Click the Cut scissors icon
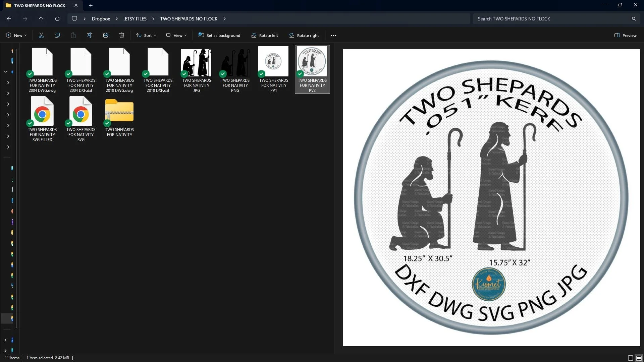The image size is (644, 362). click(x=41, y=35)
